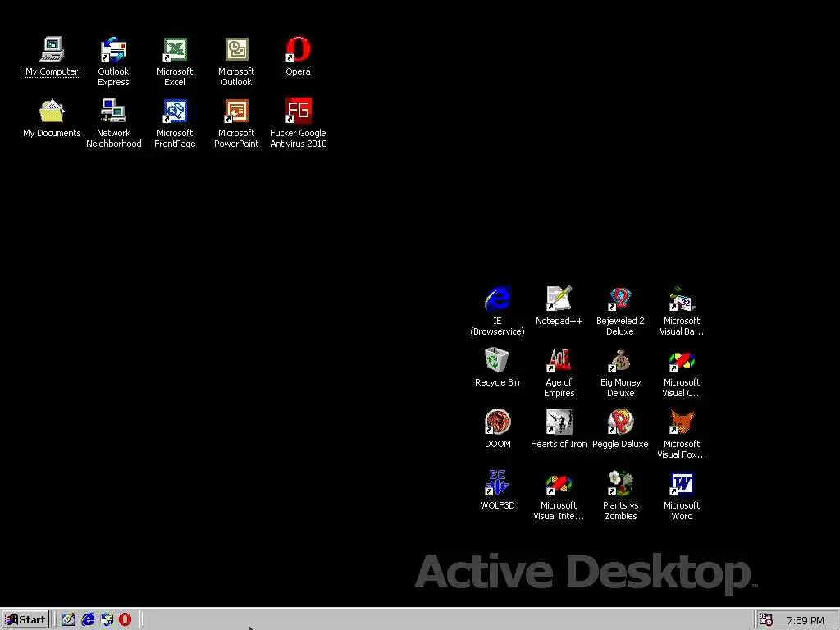The image size is (840, 630).
Task: Click the 7:59 PM taskbar clock
Action: 806,620
